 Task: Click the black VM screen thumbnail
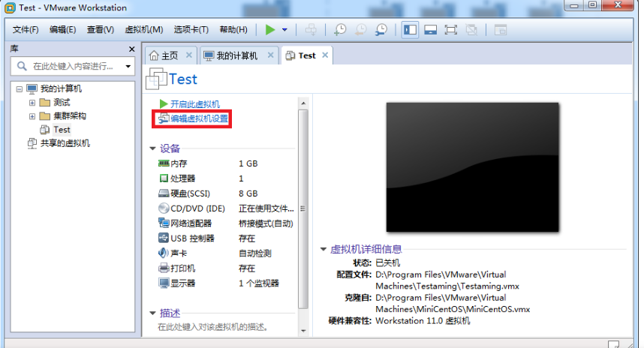(x=472, y=167)
